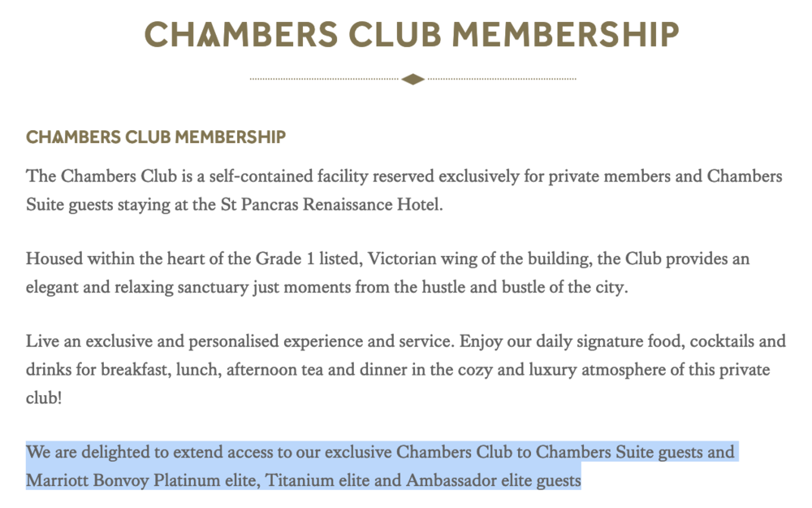The width and height of the screenshot is (812, 508).
Task: Click the word "club!" ending the third paragraph
Action: (x=45, y=397)
